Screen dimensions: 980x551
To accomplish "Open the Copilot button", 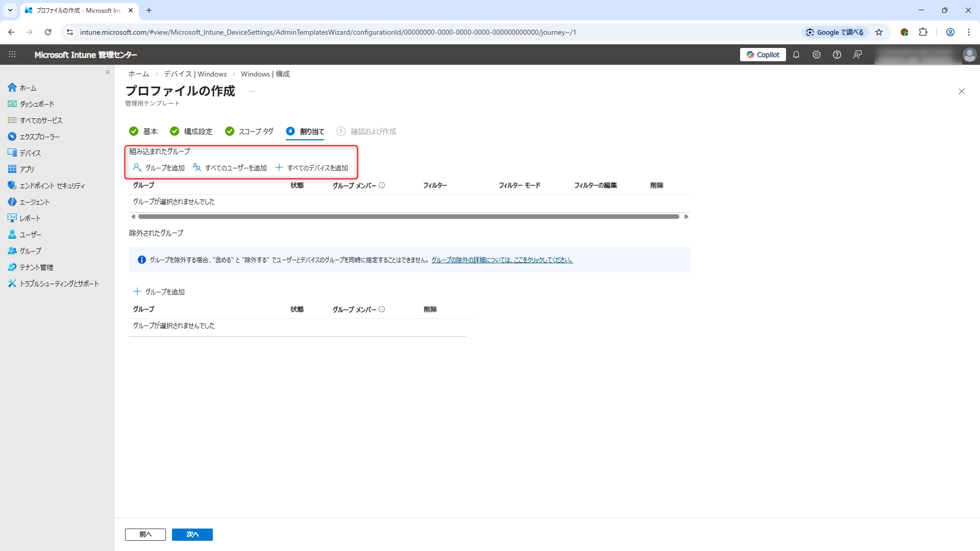I will point(763,55).
